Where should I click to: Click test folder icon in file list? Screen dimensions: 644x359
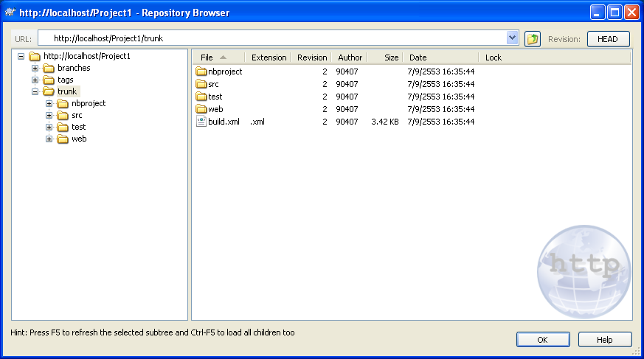(201, 97)
